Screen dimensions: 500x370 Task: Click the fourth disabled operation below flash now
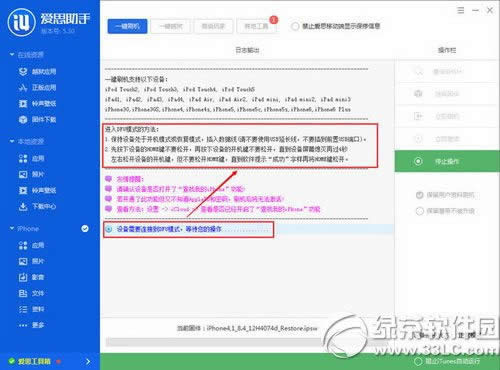click(x=447, y=139)
